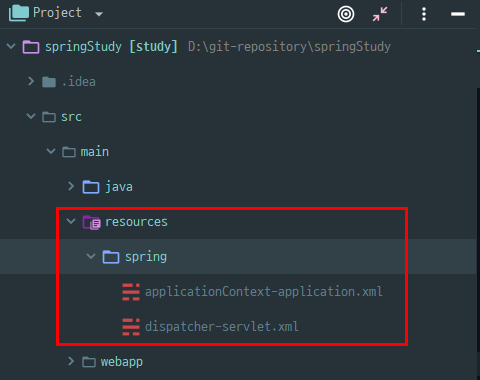Screen dimensions: 480x380
Task: Click the java source folder icon
Action: coord(91,187)
